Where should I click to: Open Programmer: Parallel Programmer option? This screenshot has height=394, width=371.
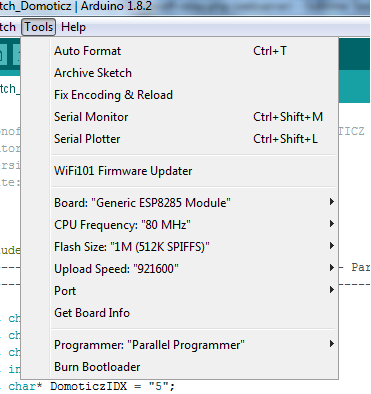coord(195,345)
